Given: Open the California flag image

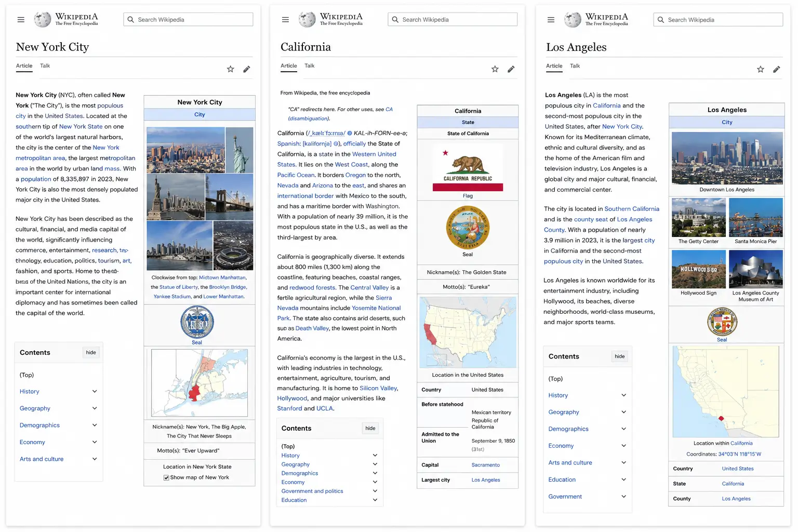Looking at the screenshot, I should click(468, 168).
